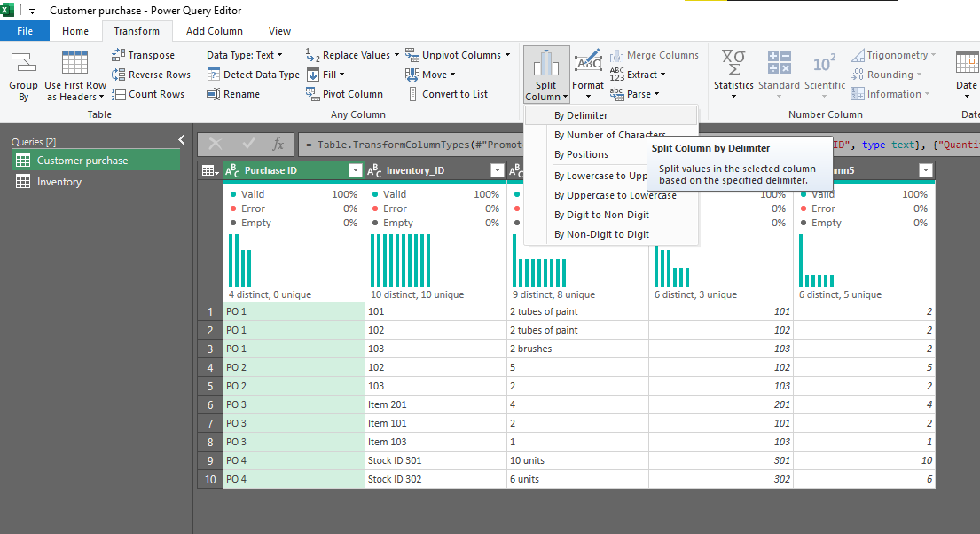This screenshot has height=534, width=980.
Task: Click the Pivot Column command
Action: coord(344,94)
